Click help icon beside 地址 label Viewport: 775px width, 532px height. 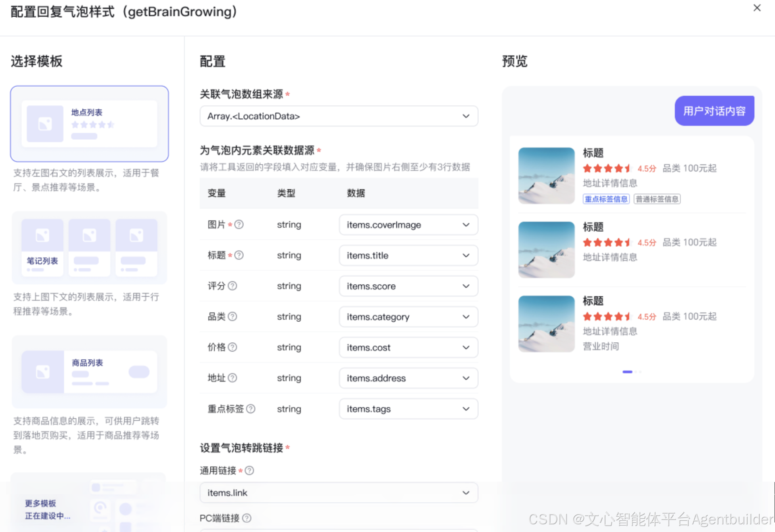click(x=232, y=378)
